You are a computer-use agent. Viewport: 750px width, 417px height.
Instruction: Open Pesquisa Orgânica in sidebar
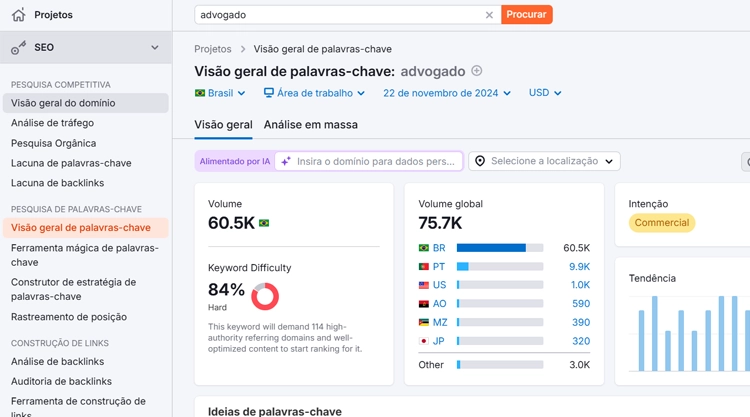54,143
